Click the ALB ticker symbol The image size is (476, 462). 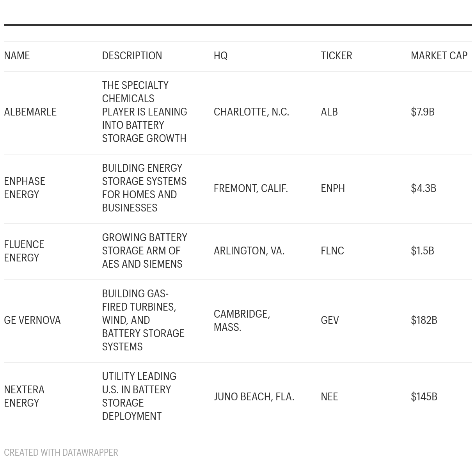click(329, 112)
